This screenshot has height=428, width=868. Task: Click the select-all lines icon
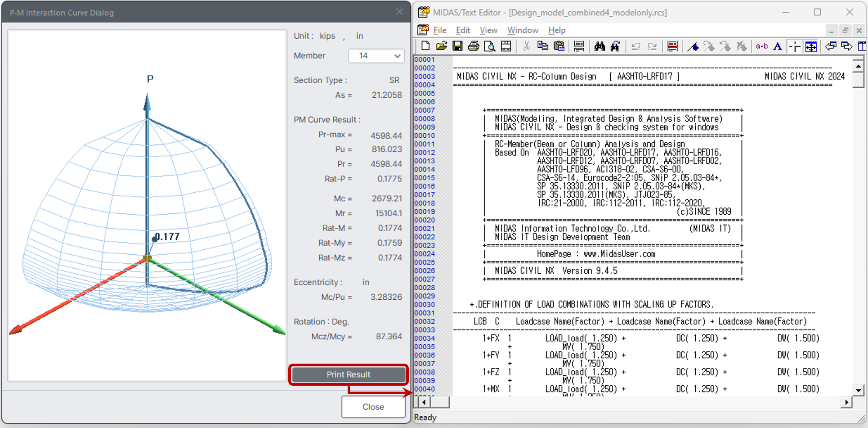click(x=579, y=46)
